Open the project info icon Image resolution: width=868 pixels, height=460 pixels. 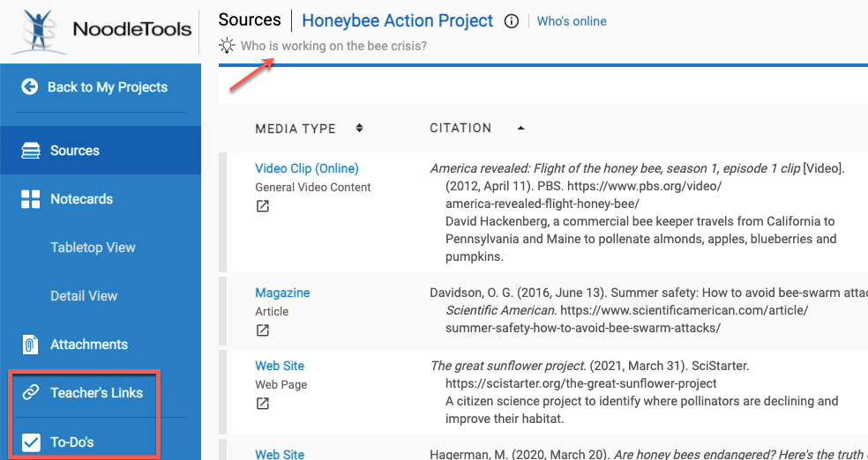[512, 21]
